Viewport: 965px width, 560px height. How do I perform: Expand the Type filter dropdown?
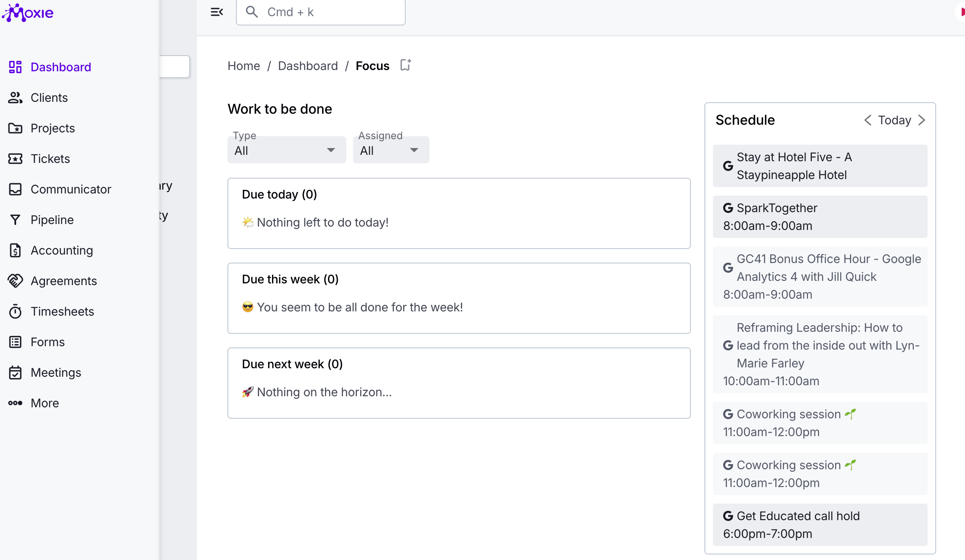(x=286, y=150)
